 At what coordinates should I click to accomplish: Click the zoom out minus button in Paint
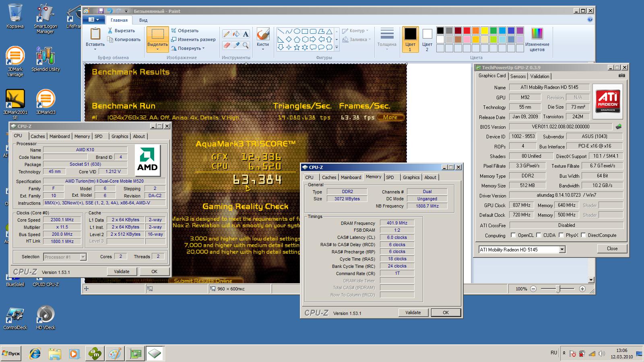click(533, 289)
